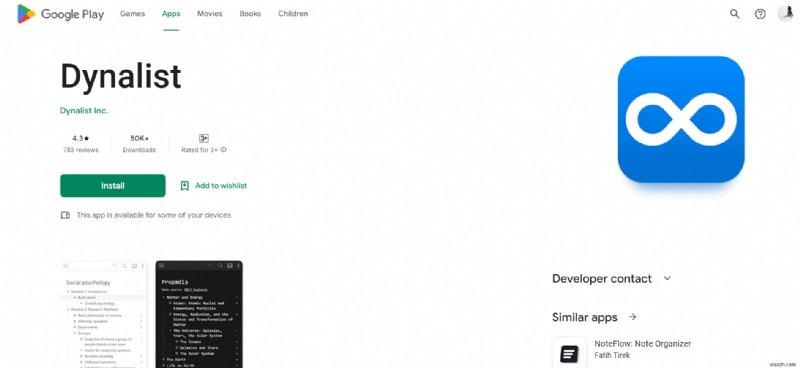
Task: Expand the Developer contact section
Action: click(667, 279)
